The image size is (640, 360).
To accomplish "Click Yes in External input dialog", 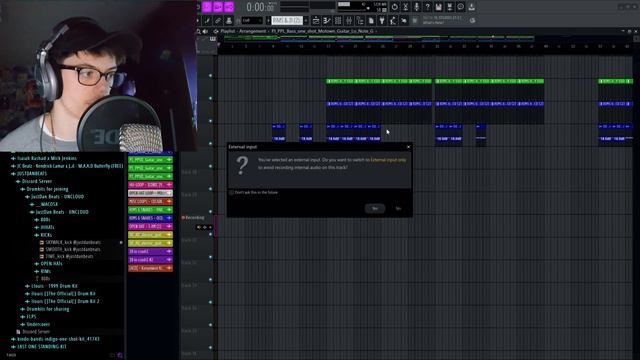I will (x=375, y=209).
